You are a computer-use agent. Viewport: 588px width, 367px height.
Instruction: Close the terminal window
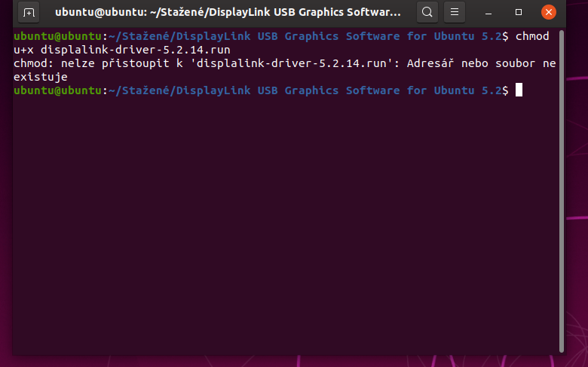coord(549,12)
